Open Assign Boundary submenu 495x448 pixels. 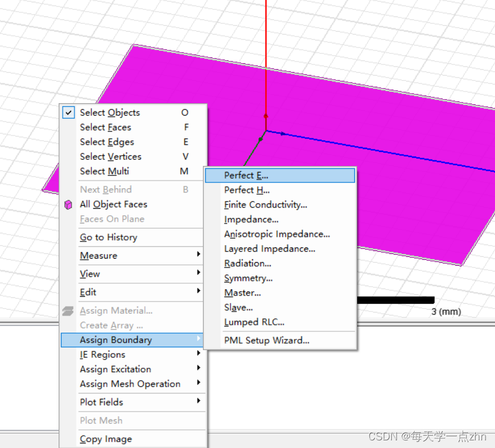pyautogui.click(x=133, y=340)
